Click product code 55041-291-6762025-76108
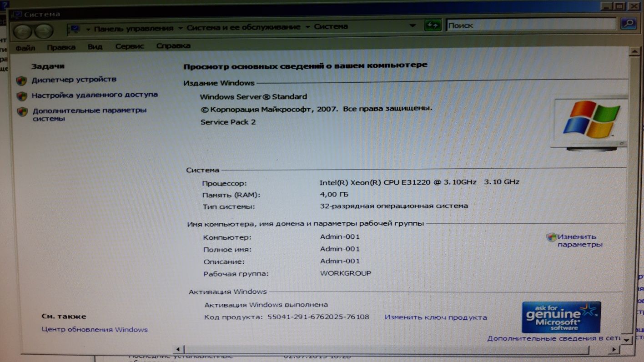The height and width of the screenshot is (362, 644). click(x=318, y=317)
